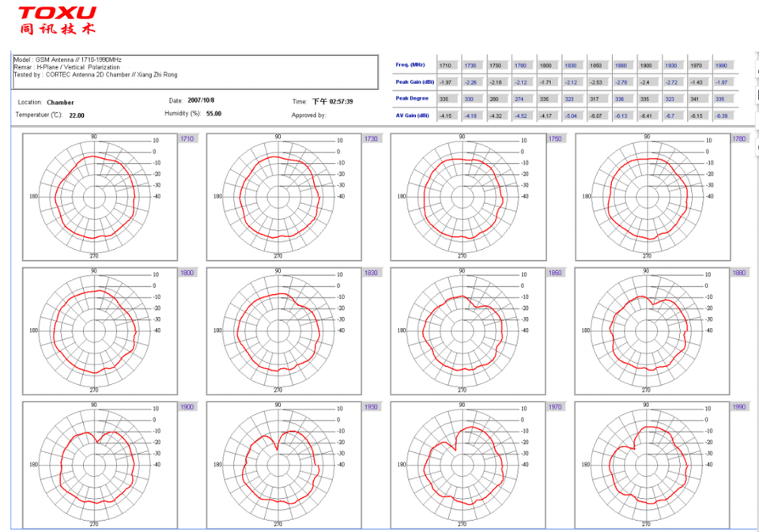Image resolution: width=759 pixels, height=532 pixels.
Task: Open the 1800 MHz radiation pattern chart
Action: (100, 331)
